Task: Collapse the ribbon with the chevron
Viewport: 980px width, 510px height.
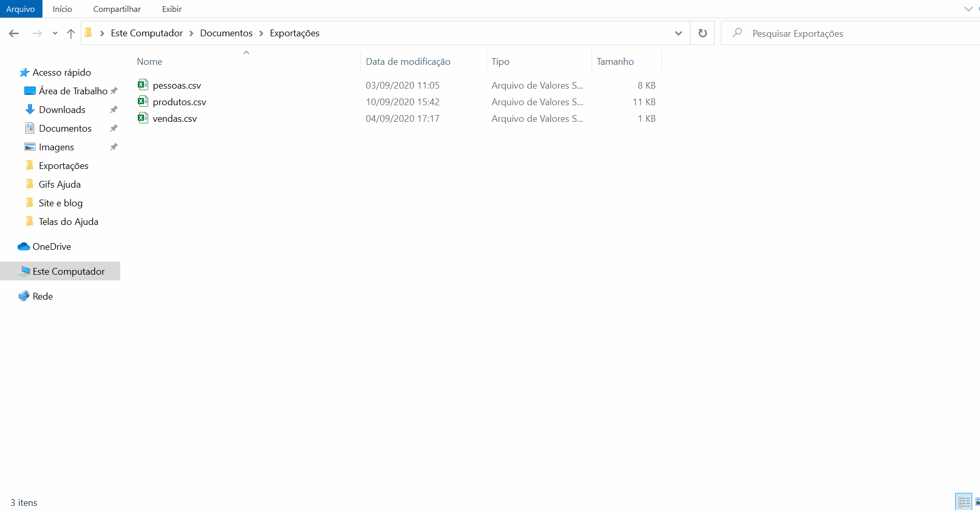Action: point(969,9)
